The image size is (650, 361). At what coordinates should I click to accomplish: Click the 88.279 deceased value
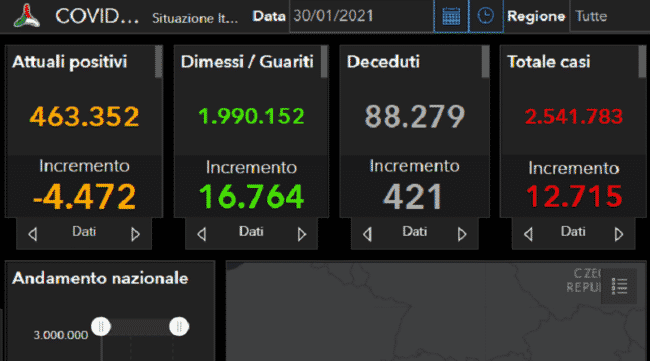click(415, 116)
